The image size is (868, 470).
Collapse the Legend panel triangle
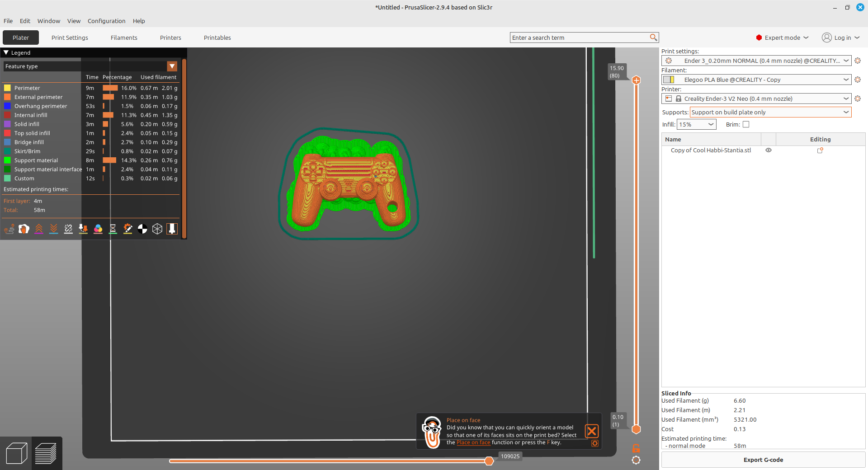(6, 53)
